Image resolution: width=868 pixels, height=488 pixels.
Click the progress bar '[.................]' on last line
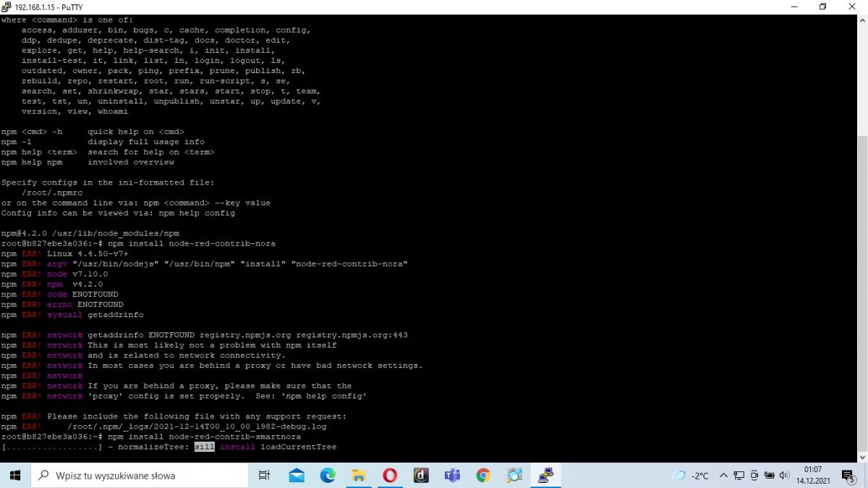point(51,447)
